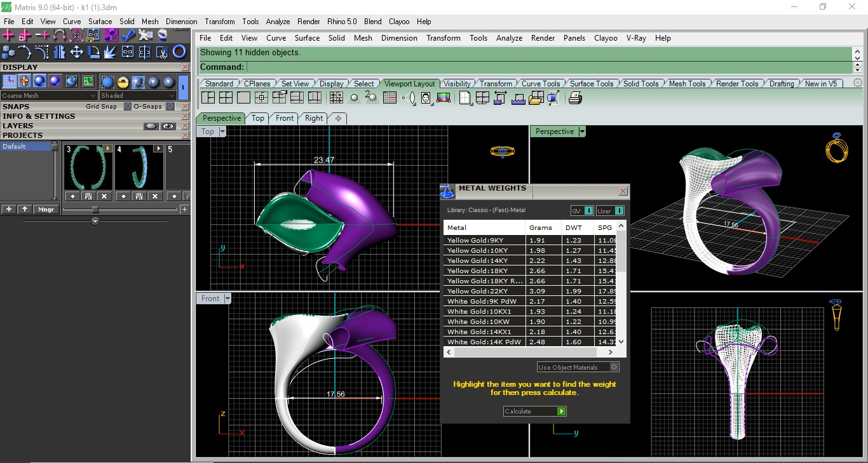Select the four-viewports layout icon

point(226,98)
